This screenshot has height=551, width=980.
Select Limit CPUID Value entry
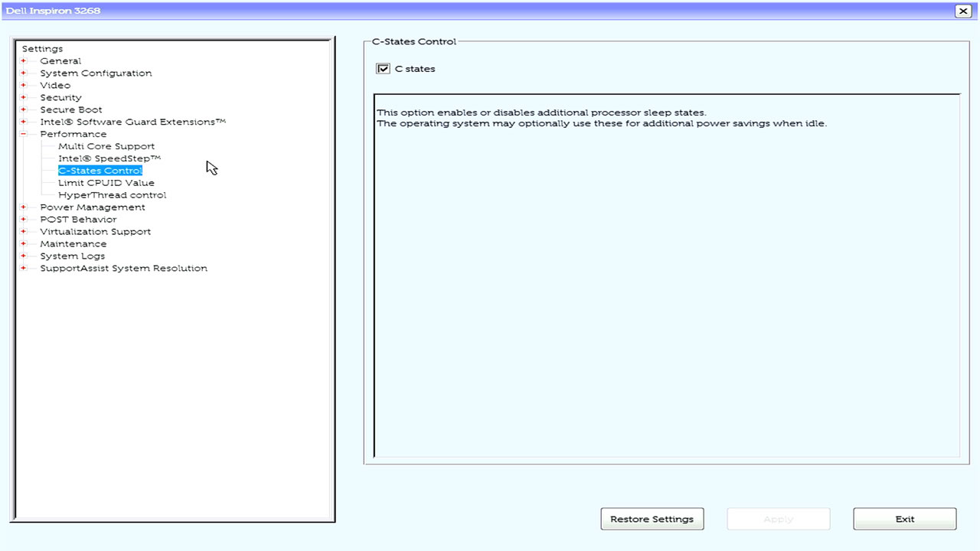coord(106,183)
